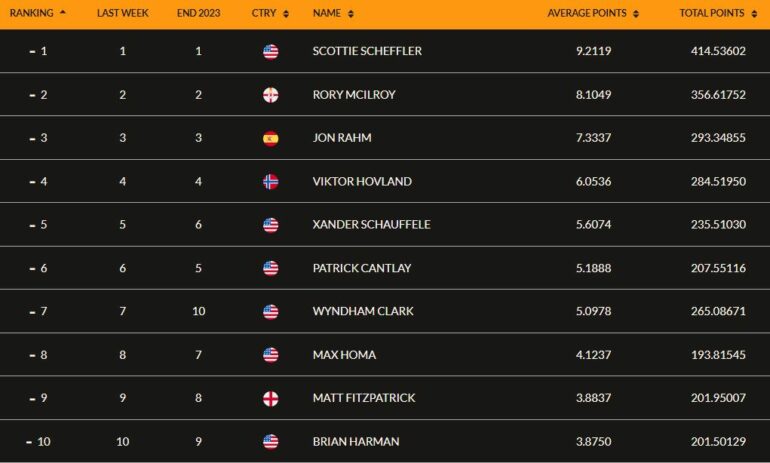Open Wyndham Clark's player name link
Image resolution: width=770 pixels, height=463 pixels.
363,311
